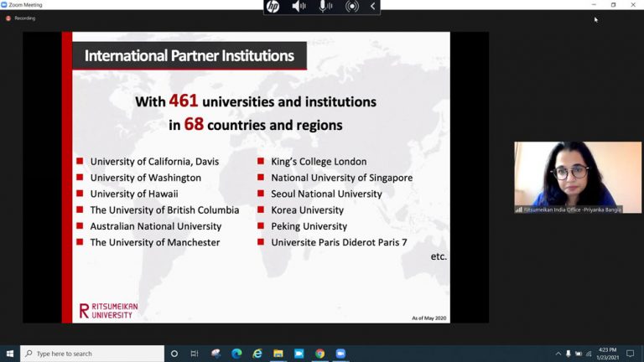This screenshot has height=362, width=644.
Task: Open File Explorer from the taskbar
Action: (278, 354)
